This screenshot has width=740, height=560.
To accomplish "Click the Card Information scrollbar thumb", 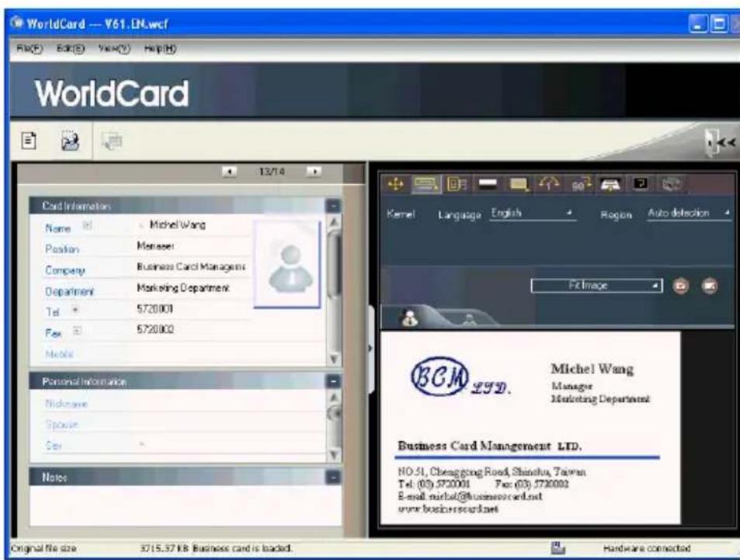I will click(334, 264).
